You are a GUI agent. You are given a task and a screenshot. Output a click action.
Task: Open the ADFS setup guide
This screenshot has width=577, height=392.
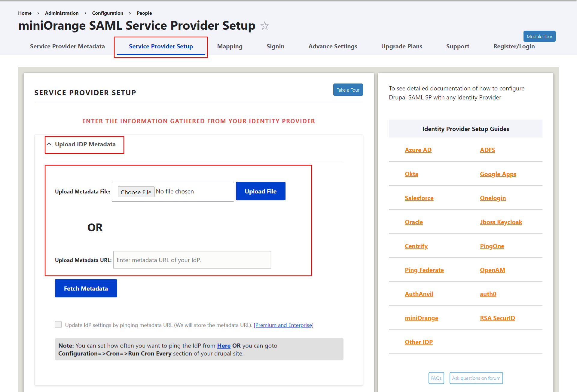point(487,150)
